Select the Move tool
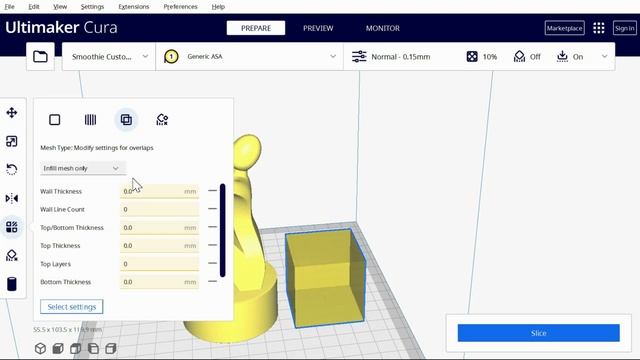 pyautogui.click(x=12, y=113)
